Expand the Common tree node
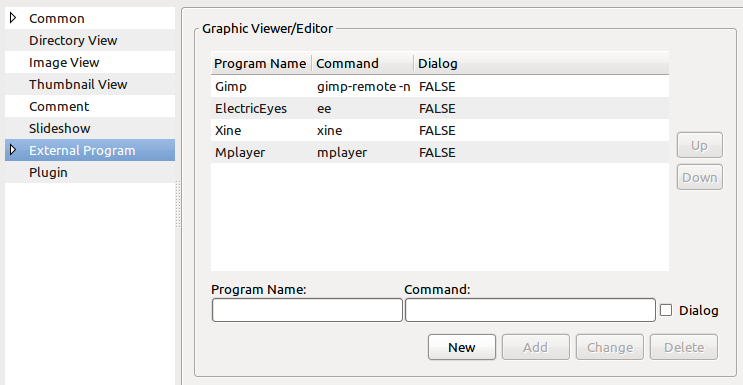 coord(13,18)
